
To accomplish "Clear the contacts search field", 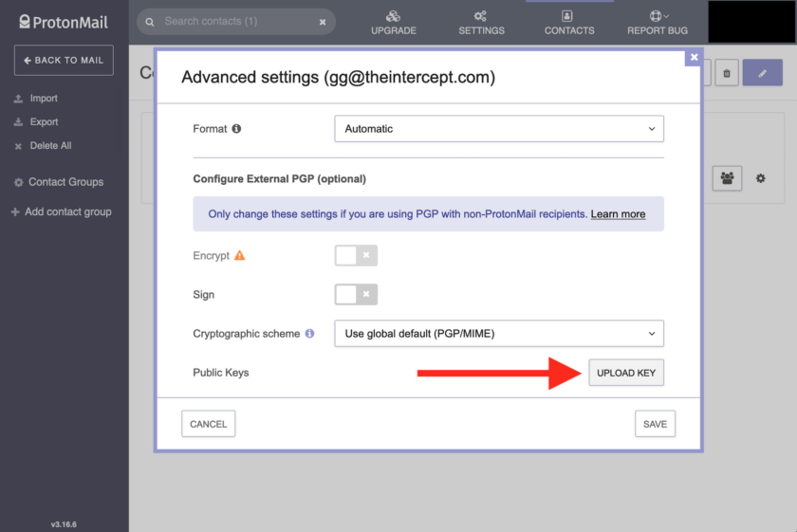I will tap(323, 22).
